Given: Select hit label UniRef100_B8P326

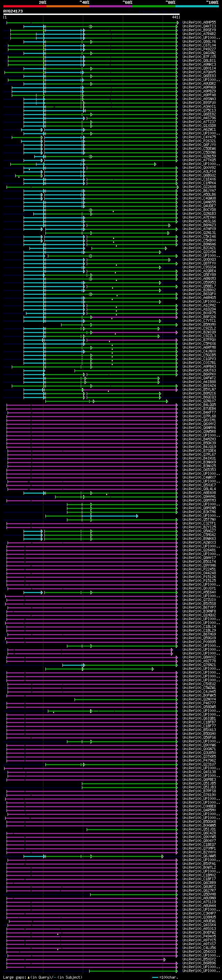Looking at the screenshot, I should tap(199, 317).
